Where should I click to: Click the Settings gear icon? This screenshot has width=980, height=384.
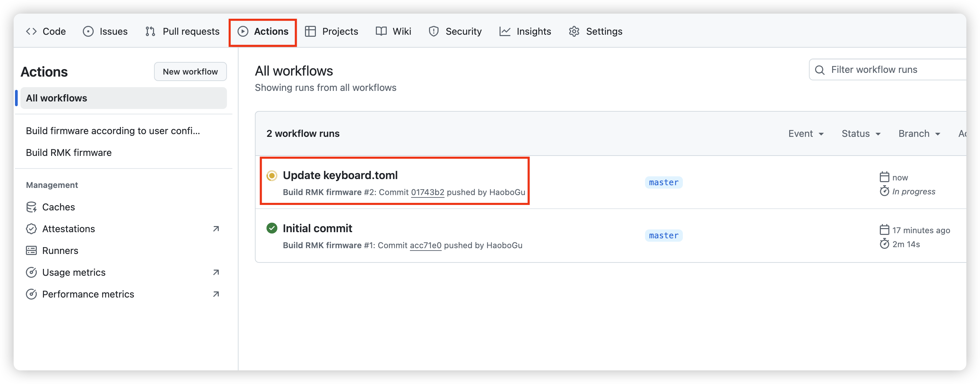tap(574, 32)
